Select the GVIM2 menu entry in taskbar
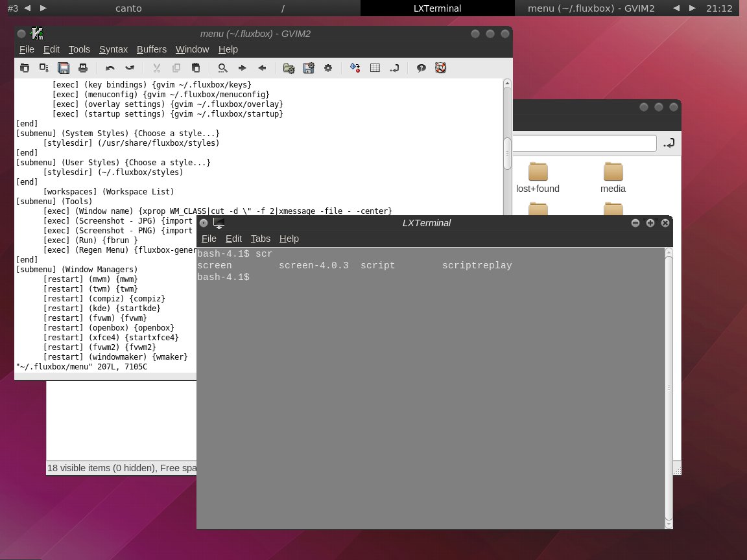The height and width of the screenshot is (560, 747). point(591,8)
